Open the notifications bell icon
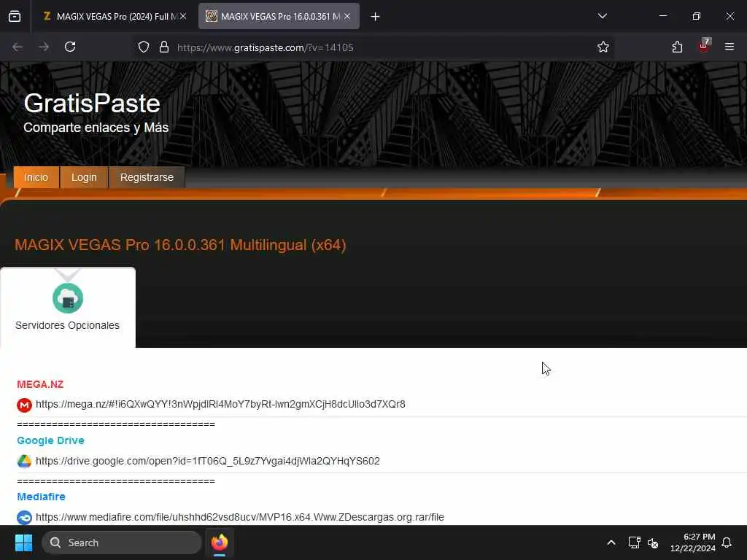This screenshot has width=747, height=560. pyautogui.click(x=727, y=542)
